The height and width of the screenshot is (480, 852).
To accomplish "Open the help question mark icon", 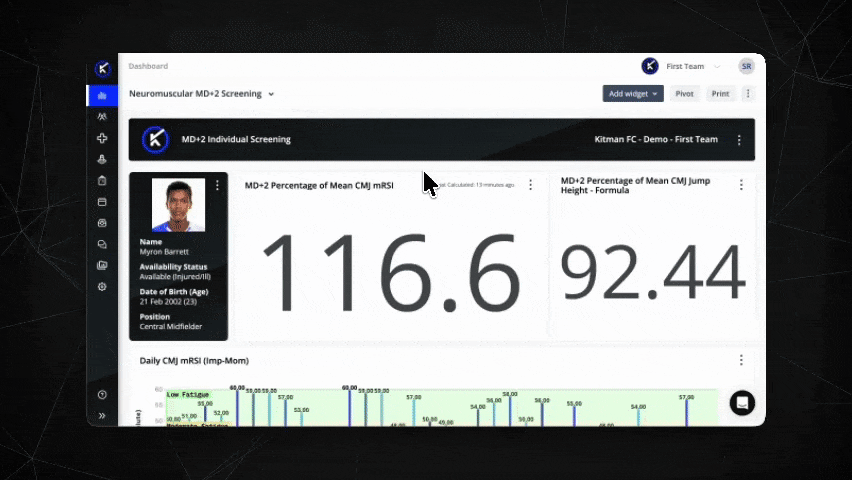I will pos(102,395).
